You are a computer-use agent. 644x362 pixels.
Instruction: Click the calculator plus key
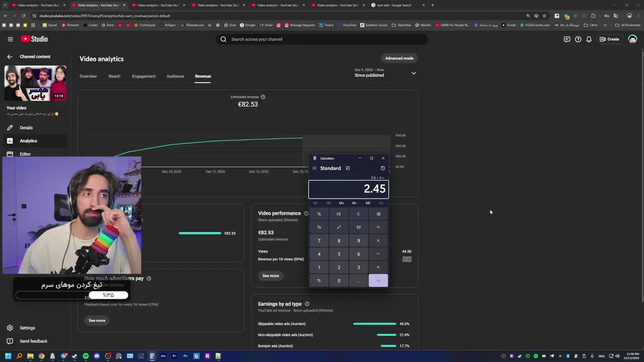(378, 267)
